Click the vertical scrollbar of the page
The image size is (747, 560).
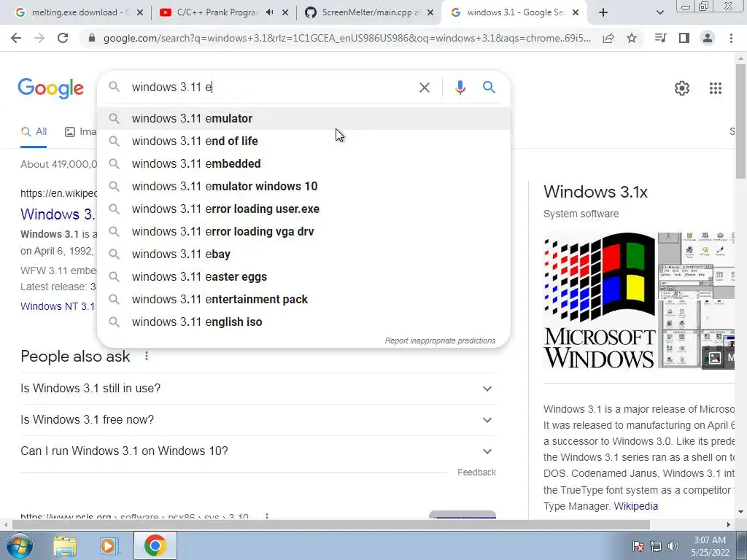coord(740,122)
